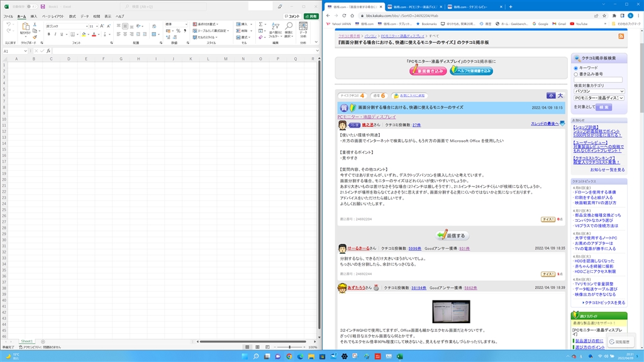644x362 pixels.
Task: Click the Format Painter brush icon
Action: [x=35, y=37]
